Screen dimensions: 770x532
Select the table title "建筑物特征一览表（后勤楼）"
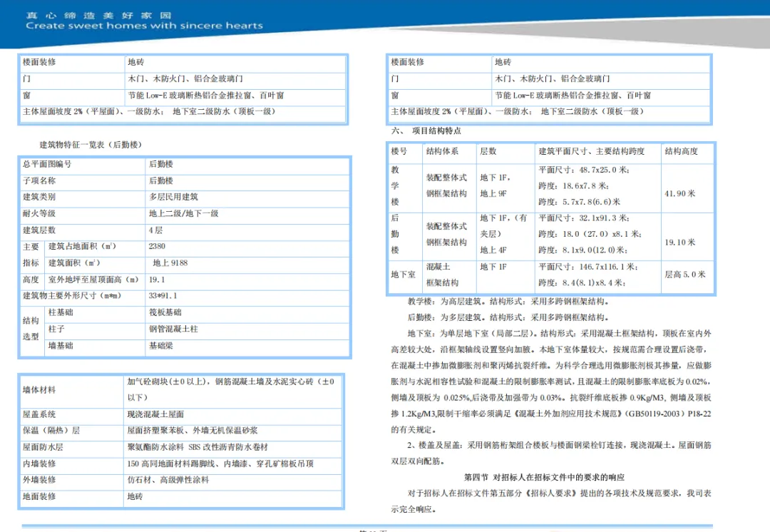click(91, 145)
